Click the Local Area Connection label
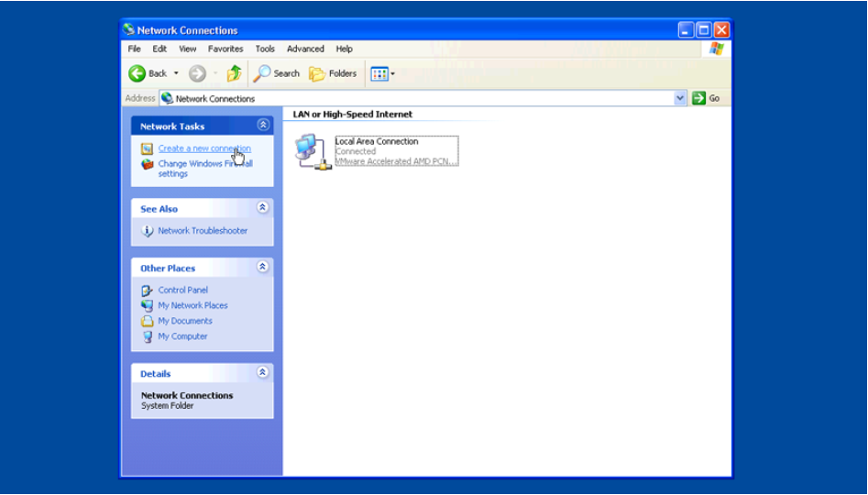 [377, 141]
